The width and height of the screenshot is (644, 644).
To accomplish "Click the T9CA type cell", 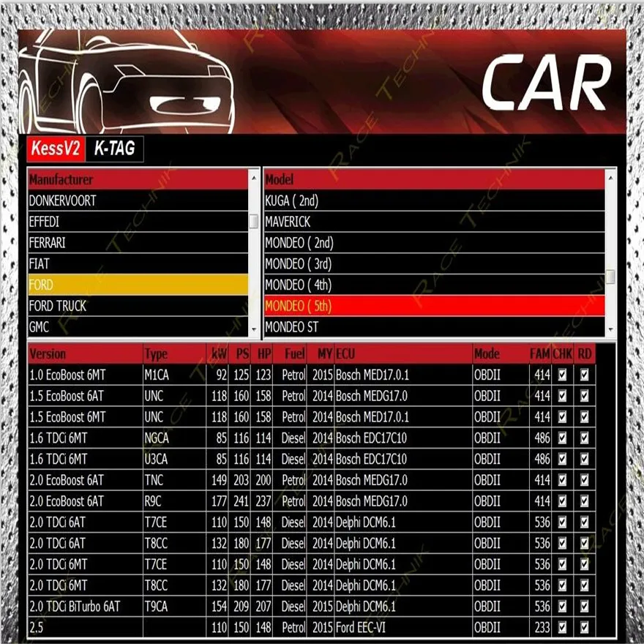I will click(175, 606).
